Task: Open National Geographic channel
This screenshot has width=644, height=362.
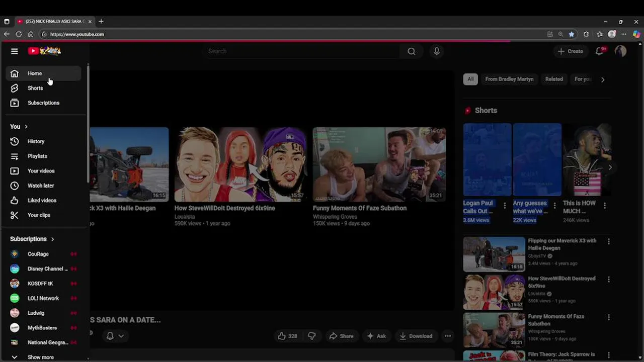Action: [x=44, y=342]
